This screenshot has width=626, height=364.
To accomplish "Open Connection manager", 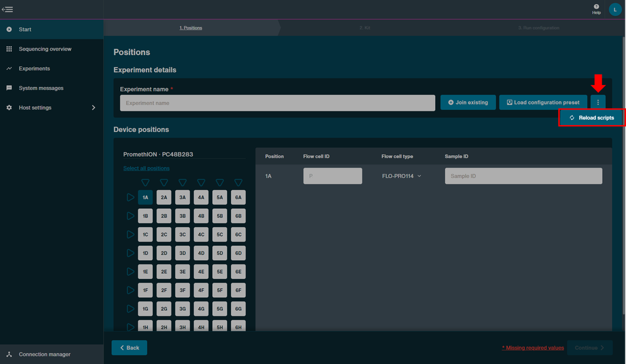I will point(51,354).
